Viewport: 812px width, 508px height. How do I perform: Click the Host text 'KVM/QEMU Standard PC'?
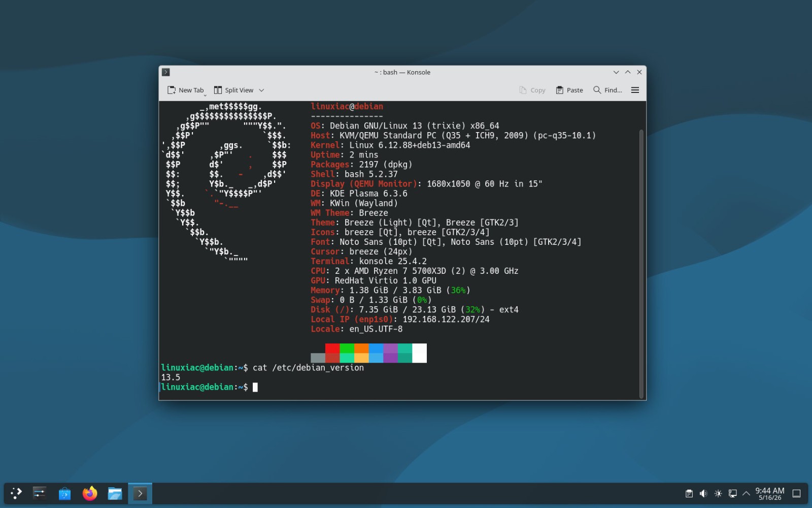click(388, 136)
